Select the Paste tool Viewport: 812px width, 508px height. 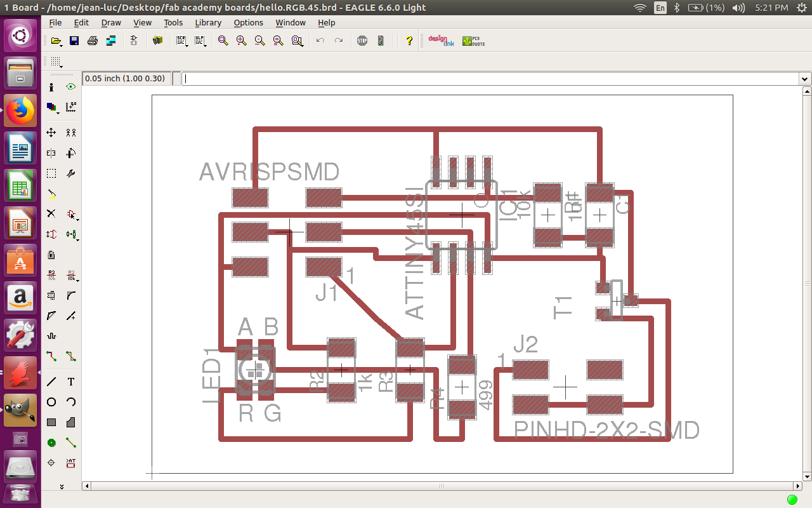pyautogui.click(x=51, y=194)
